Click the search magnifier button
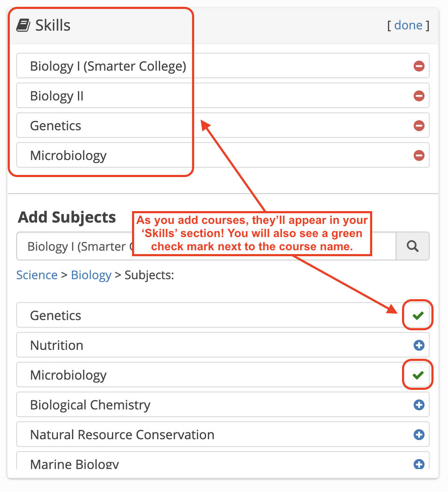The width and height of the screenshot is (448, 492). tap(413, 246)
